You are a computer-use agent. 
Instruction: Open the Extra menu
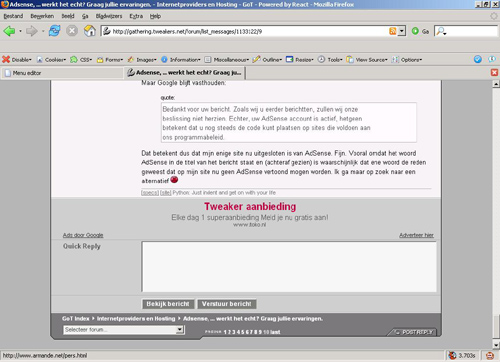click(136, 16)
